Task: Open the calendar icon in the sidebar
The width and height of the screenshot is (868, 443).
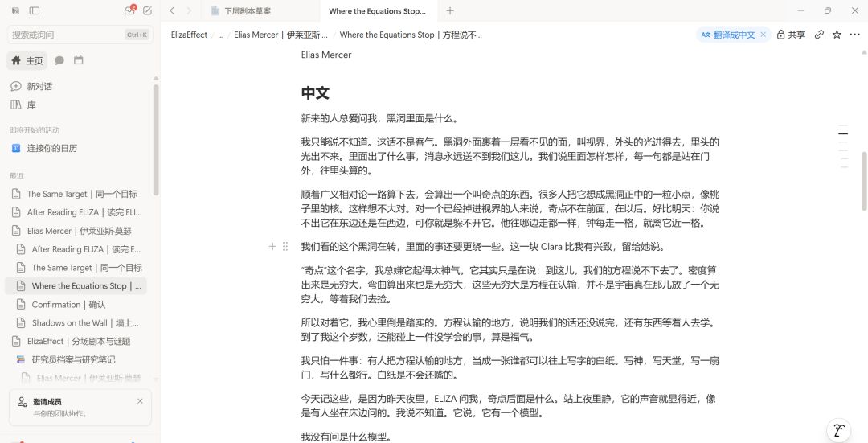Action: coord(79,60)
